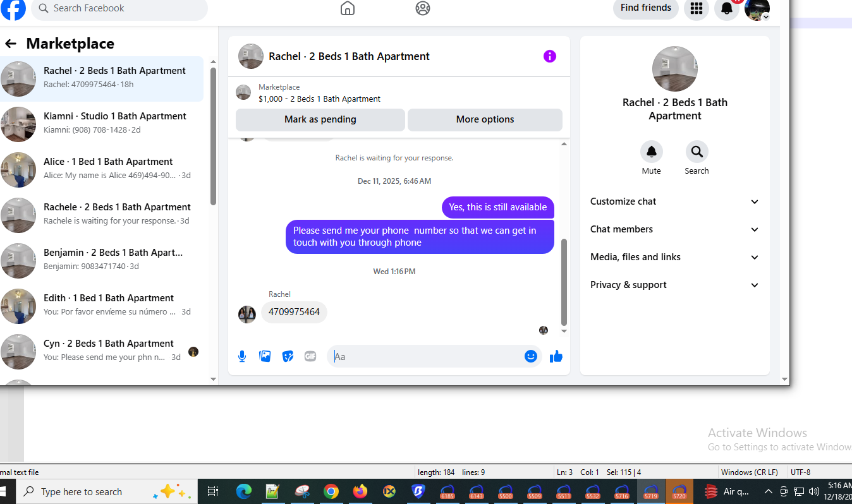Viewport: 852px width, 504px height.
Task: Open Rachele 2 Beds 1 Bath chat
Action: 102,215
